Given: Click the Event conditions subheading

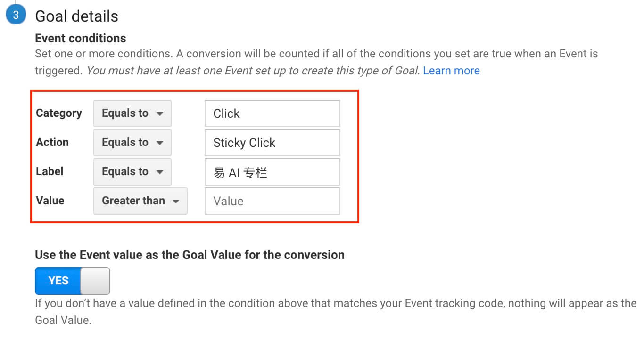Looking at the screenshot, I should pos(81,38).
